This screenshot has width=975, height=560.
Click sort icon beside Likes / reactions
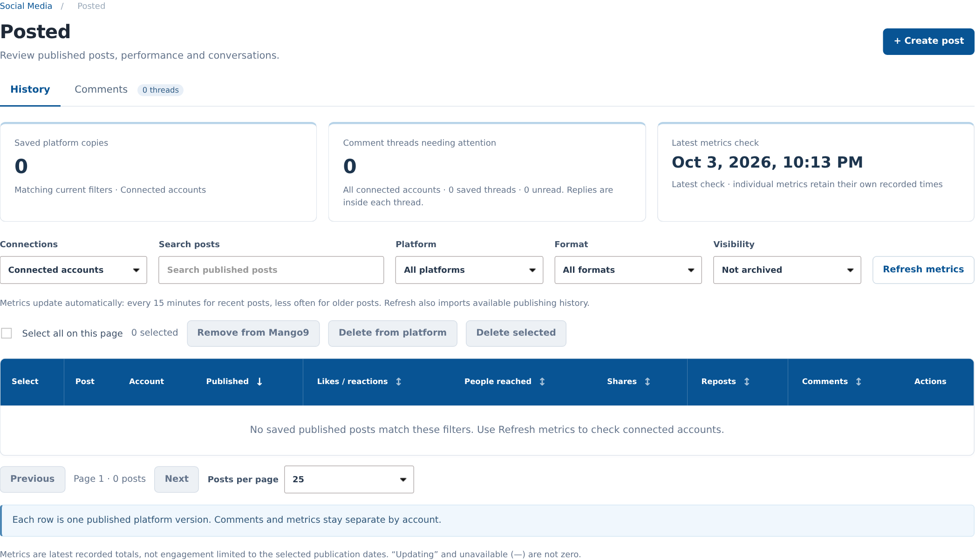point(399,382)
